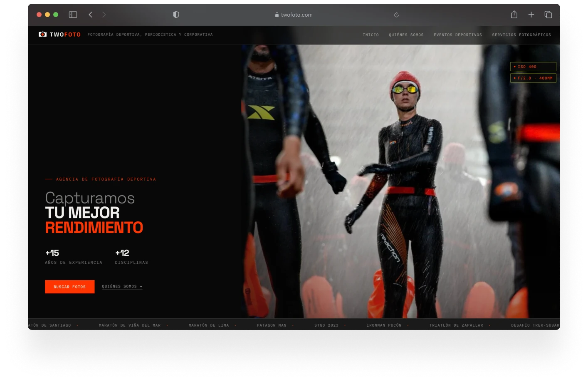Image resolution: width=588 pixels, height=382 pixels.
Task: Close the Safari window
Action: pyautogui.click(x=39, y=15)
